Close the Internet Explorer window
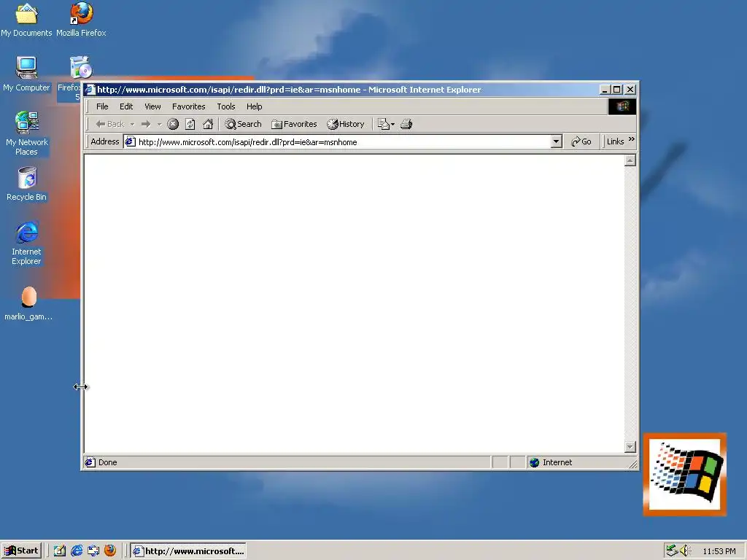The width and height of the screenshot is (747, 560). pos(630,90)
